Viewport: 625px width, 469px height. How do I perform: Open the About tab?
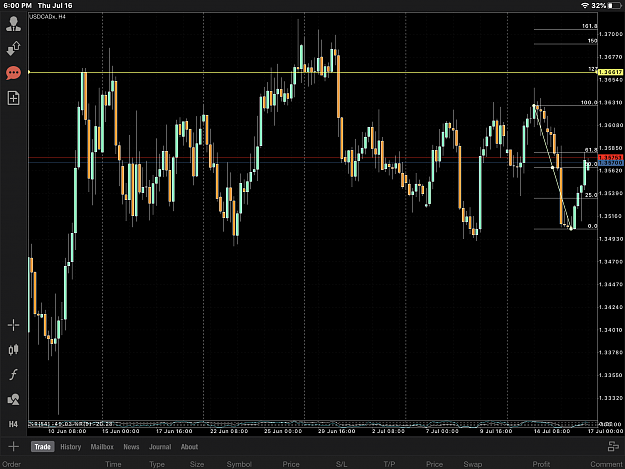[189, 447]
